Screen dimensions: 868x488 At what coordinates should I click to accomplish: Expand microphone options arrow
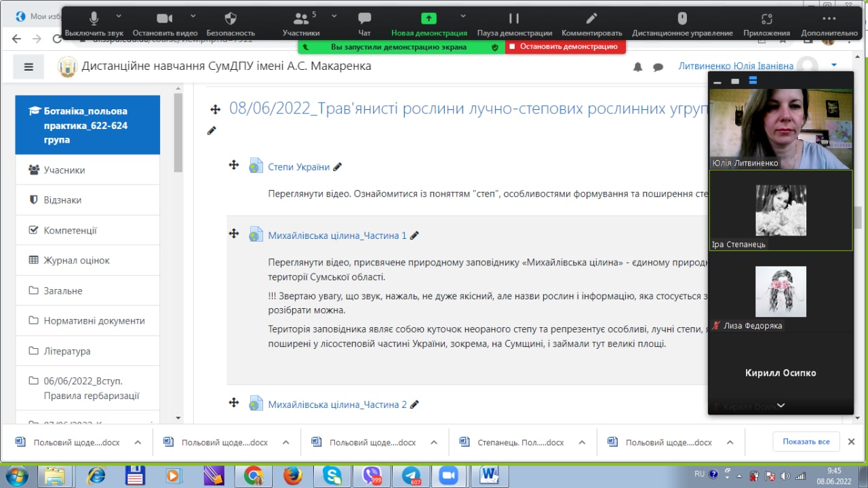click(x=119, y=16)
